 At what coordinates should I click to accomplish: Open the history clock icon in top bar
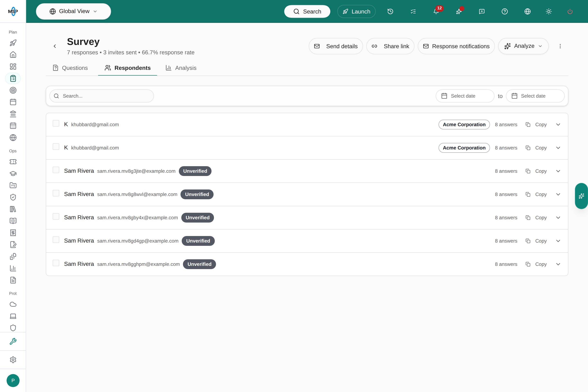pos(390,11)
